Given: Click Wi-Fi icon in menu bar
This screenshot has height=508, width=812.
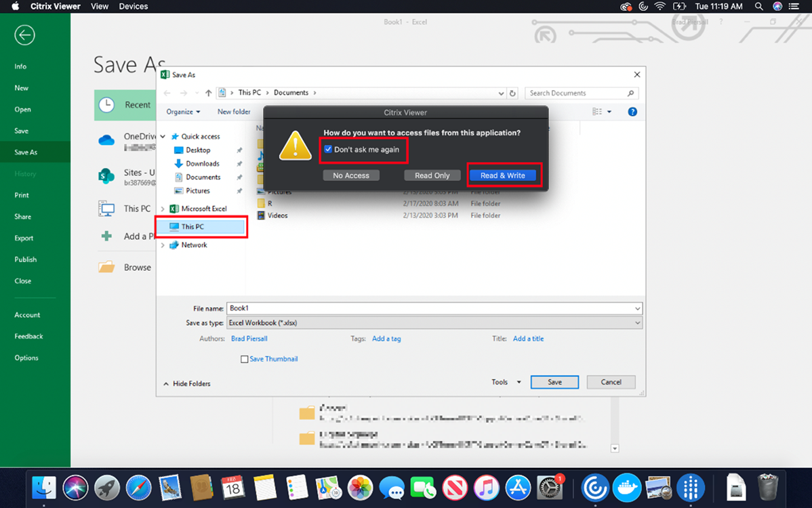Looking at the screenshot, I should (x=659, y=6).
